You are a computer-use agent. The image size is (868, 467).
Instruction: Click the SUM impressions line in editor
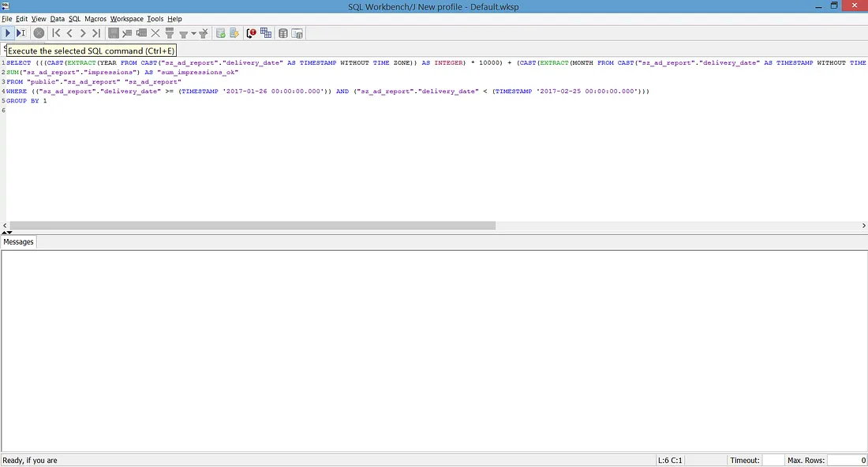tap(122, 73)
